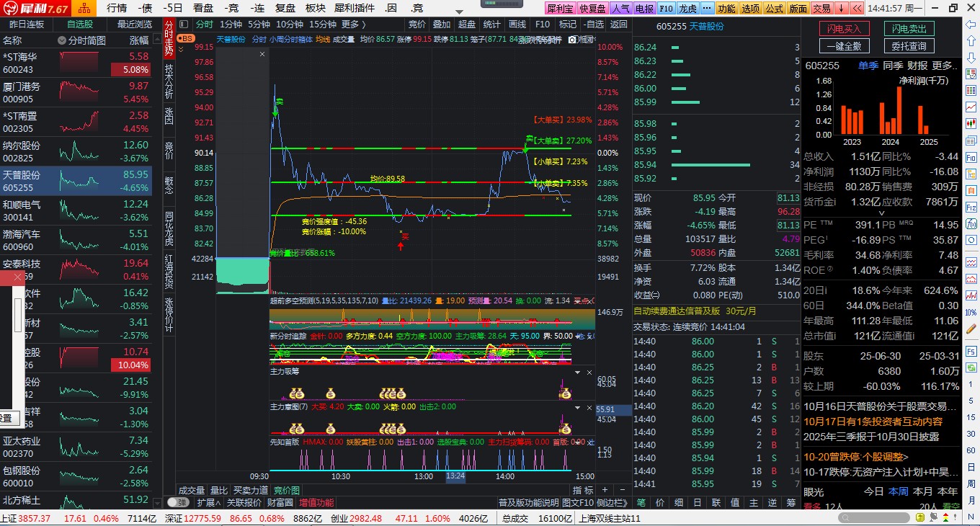Image resolution: width=980 pixels, height=526 pixels.
Task: Click the camera screenshot icon above the chart
Action: (572, 40)
